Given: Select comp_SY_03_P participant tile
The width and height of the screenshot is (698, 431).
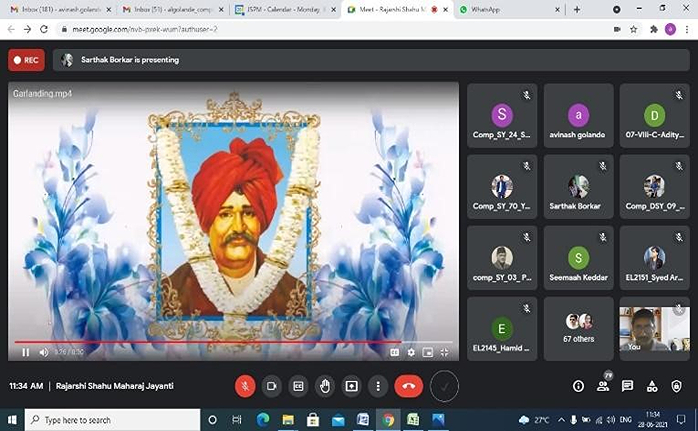Looking at the screenshot, I should click(x=502, y=258).
